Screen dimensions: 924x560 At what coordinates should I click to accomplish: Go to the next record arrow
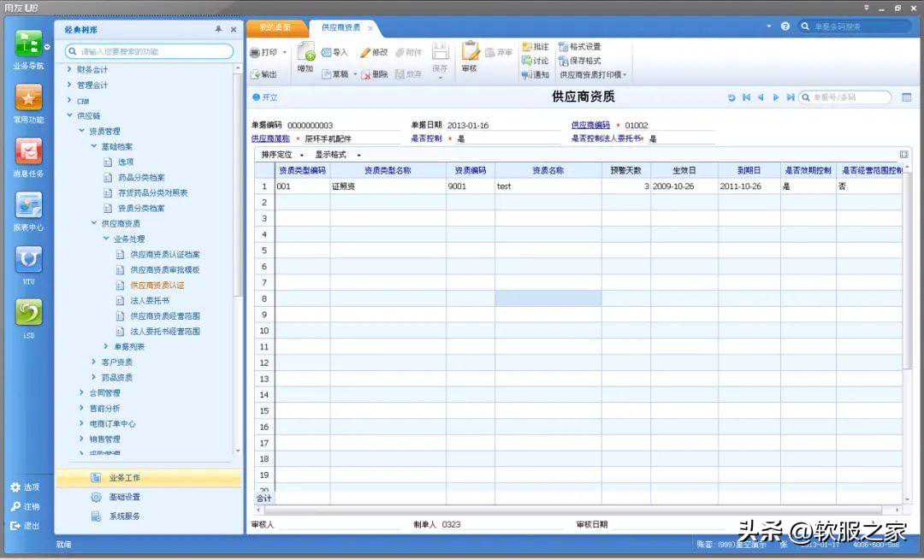(776, 97)
